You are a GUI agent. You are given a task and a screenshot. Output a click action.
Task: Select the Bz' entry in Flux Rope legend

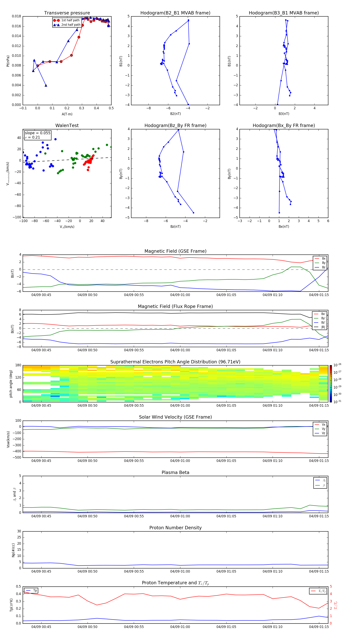point(320,323)
